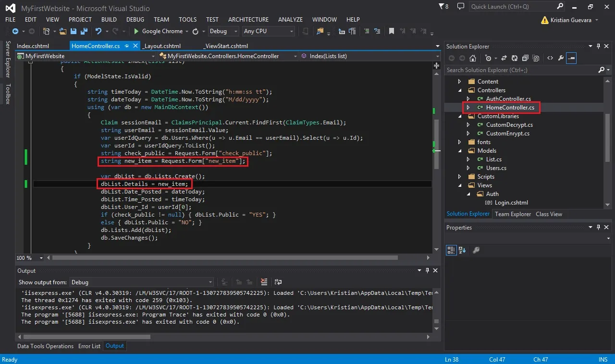
Task: Click Clear All icon in Output panel
Action: [264, 282]
